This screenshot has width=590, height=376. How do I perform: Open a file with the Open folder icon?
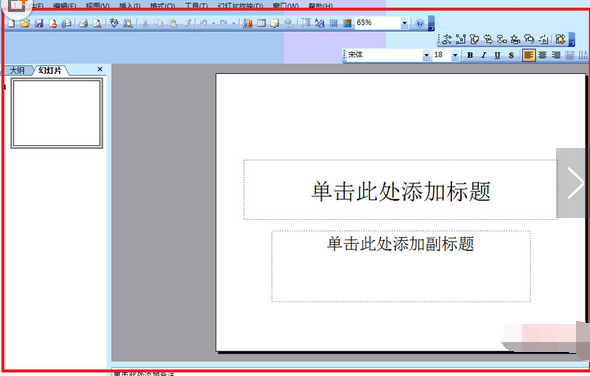[x=25, y=23]
